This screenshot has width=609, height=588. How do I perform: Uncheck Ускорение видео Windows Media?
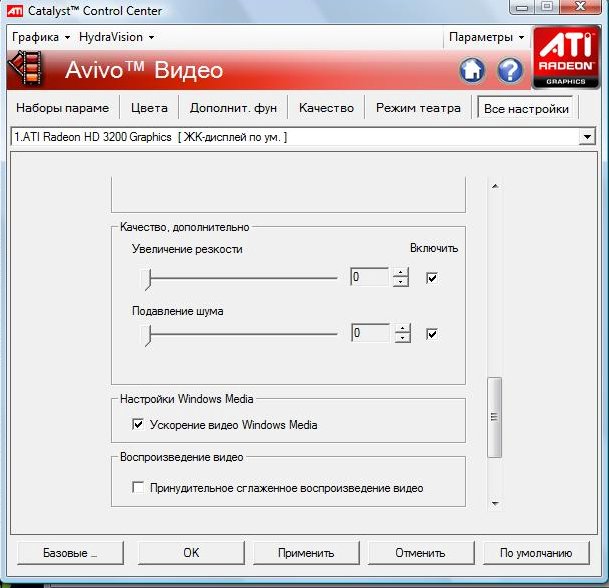(x=138, y=424)
